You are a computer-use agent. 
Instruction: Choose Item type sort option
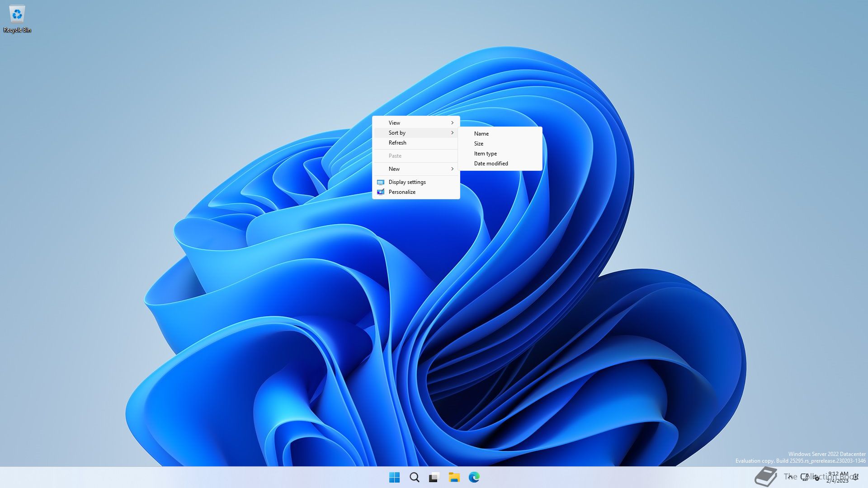click(486, 154)
